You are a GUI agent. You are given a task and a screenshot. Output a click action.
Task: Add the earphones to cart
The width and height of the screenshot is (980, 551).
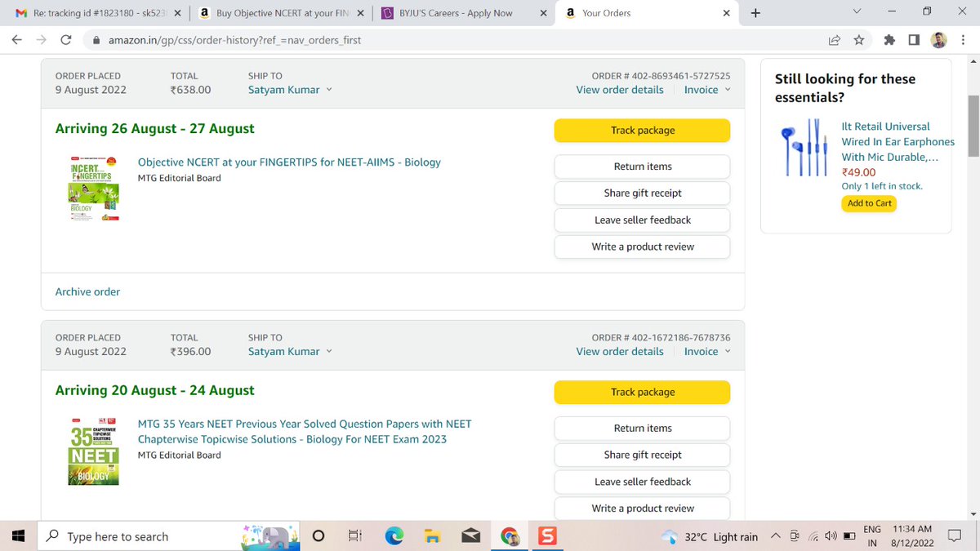point(868,203)
